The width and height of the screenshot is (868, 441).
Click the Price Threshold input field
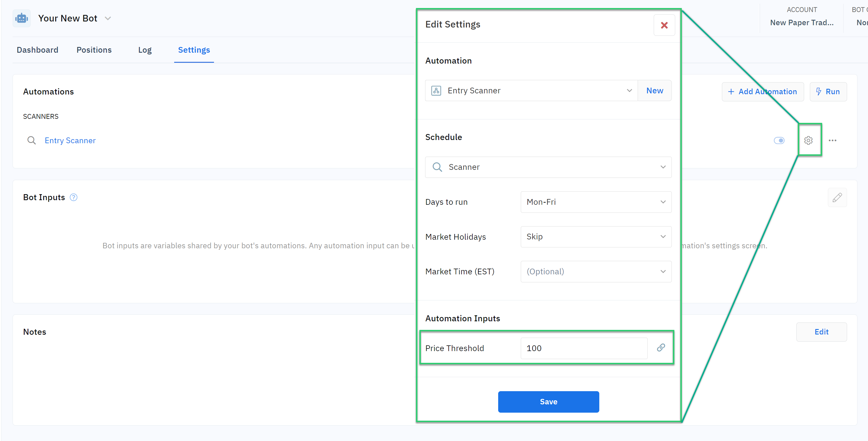point(584,348)
